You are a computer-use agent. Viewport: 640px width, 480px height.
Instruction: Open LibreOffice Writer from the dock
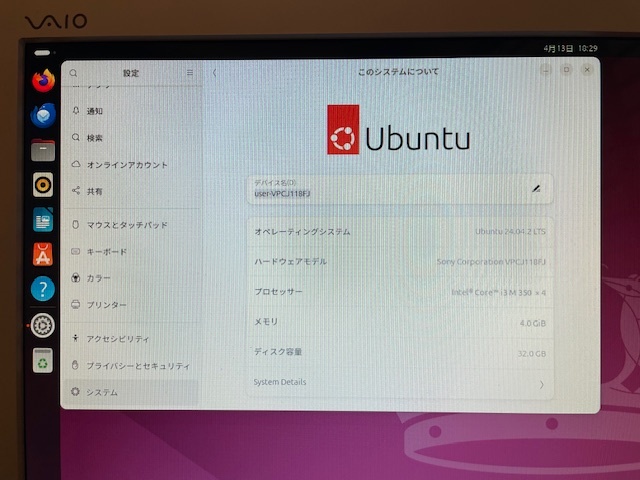tap(43, 220)
